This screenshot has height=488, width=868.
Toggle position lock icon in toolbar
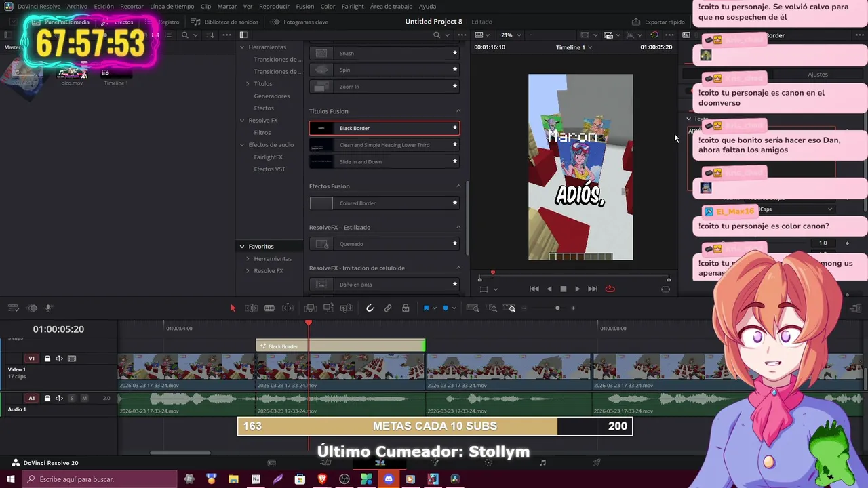(406, 308)
